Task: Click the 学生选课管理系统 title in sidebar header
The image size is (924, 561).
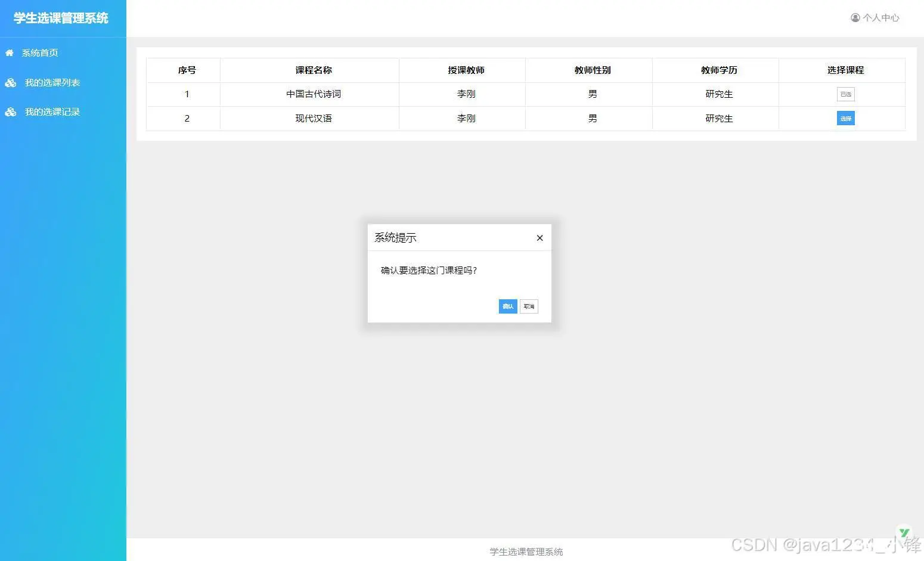Action: pos(61,18)
